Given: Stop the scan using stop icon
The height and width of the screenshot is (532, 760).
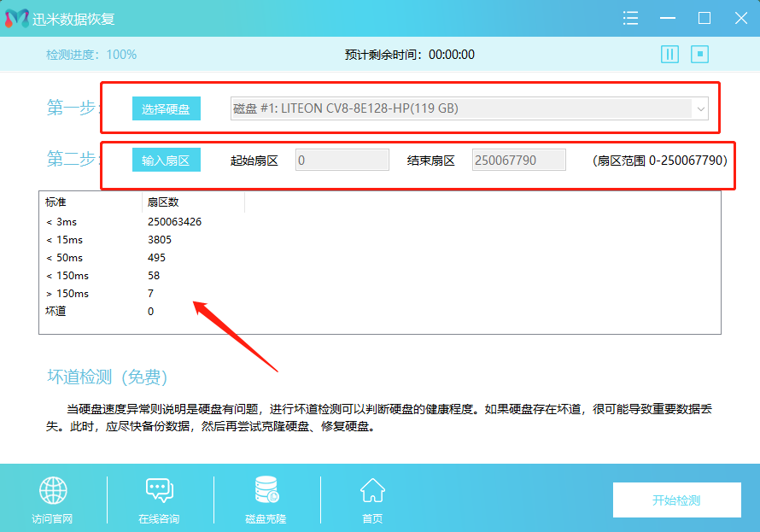Looking at the screenshot, I should [700, 55].
